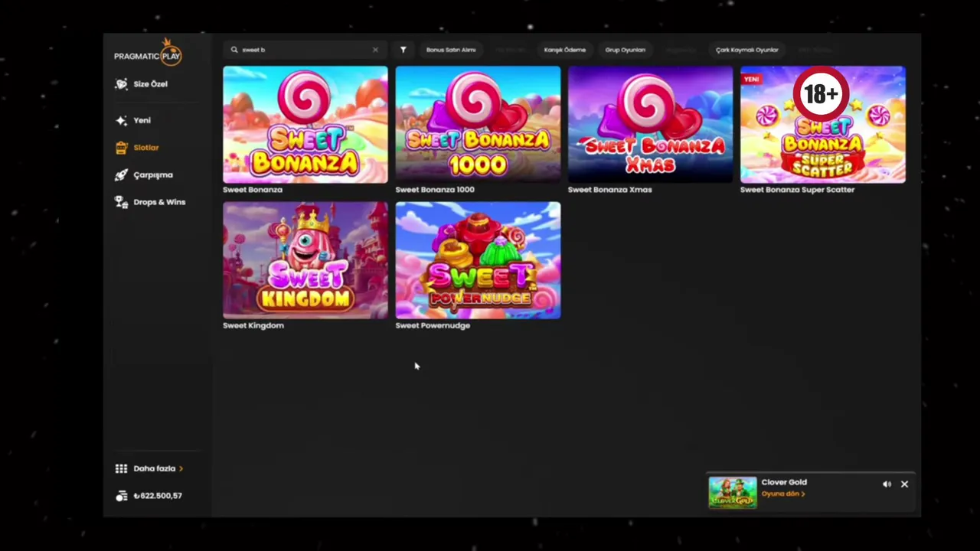Click the 'Sweet Kingdom' title text

click(253, 325)
